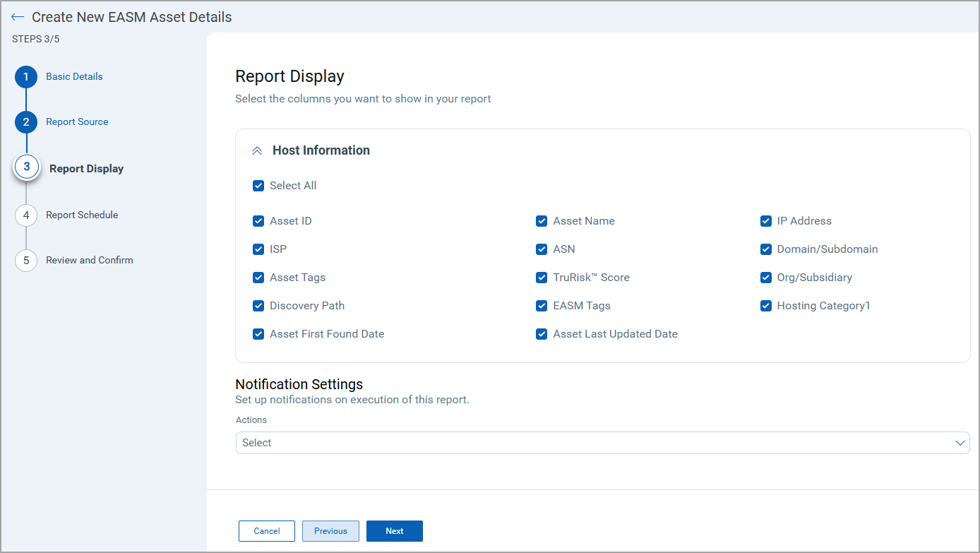Click step 4 circle icon
Image resolution: width=980 pixels, height=553 pixels.
tap(26, 215)
